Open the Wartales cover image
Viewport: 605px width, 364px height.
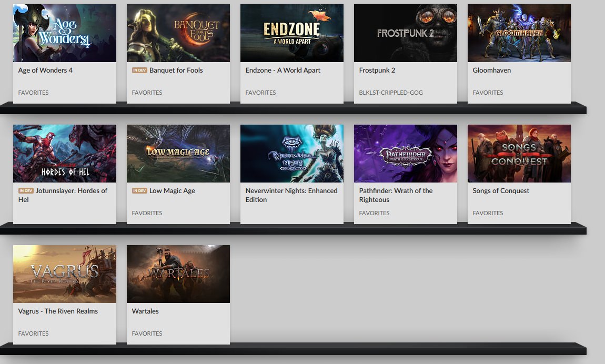178,274
